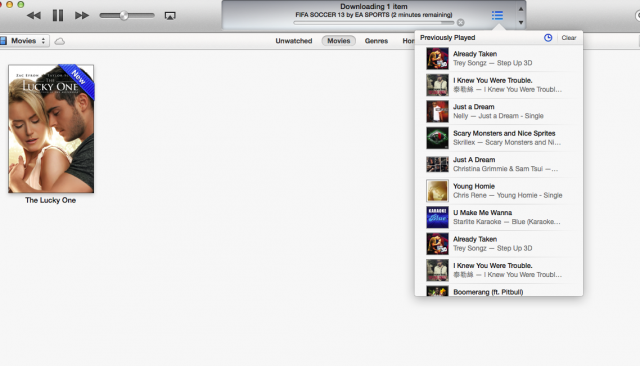Image resolution: width=640 pixels, height=366 pixels.
Task: Cancel the FIFA SOCCER 13 download
Action: tap(460, 22)
